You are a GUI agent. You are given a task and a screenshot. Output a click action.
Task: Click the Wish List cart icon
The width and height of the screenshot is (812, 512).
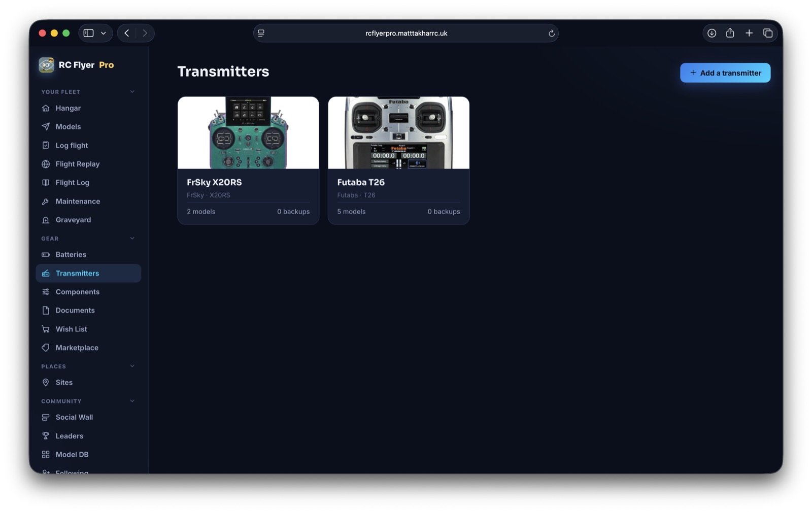click(46, 329)
